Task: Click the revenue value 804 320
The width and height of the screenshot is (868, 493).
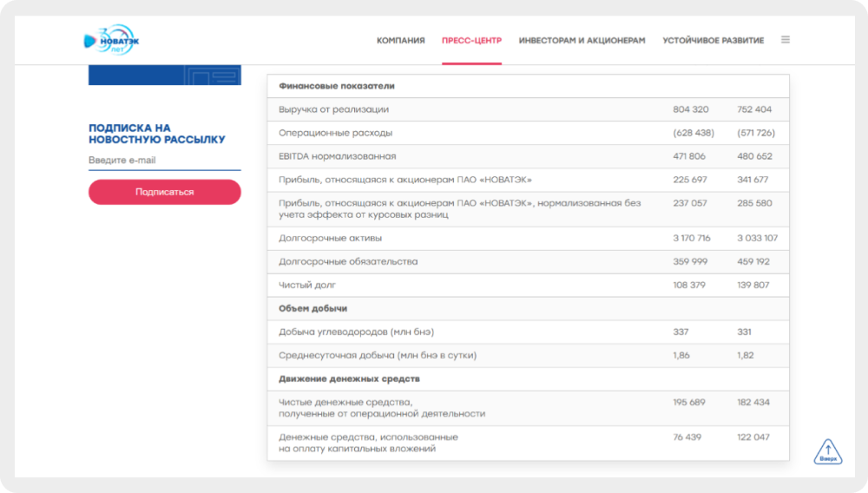Action: click(x=690, y=110)
